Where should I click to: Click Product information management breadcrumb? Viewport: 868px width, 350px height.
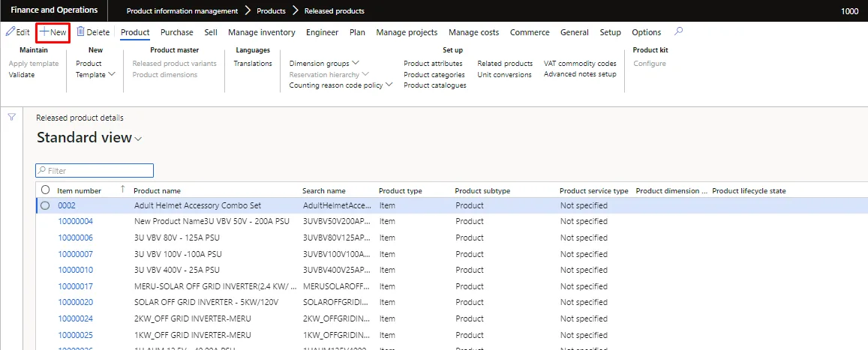tap(182, 11)
